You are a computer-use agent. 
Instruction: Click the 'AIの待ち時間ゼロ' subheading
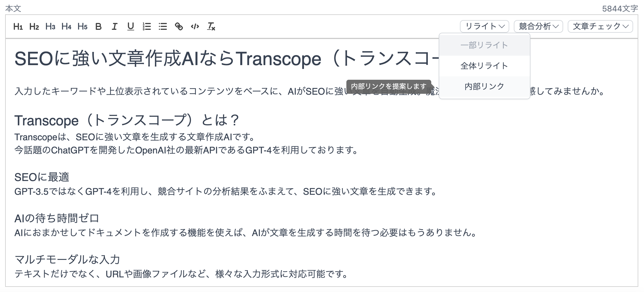(x=57, y=219)
